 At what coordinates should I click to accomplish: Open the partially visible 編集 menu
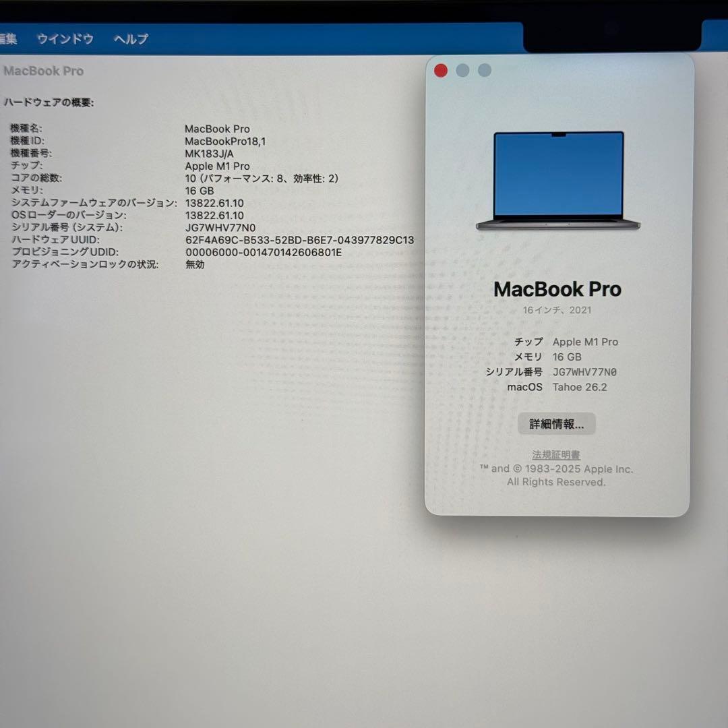(8, 39)
